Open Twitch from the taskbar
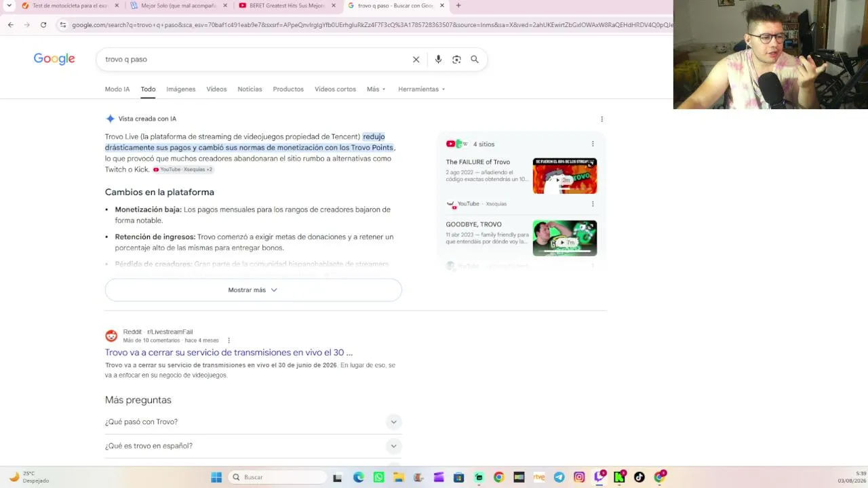This screenshot has height=488, width=868. pos(599,477)
